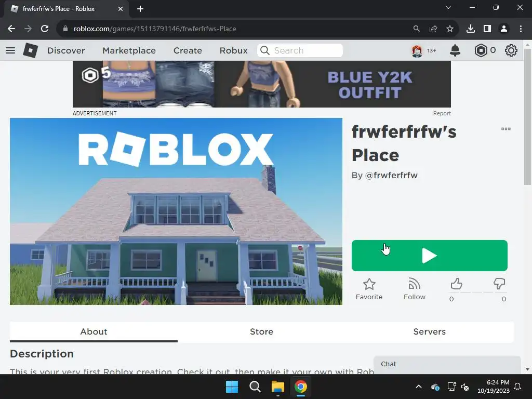The image size is (532, 399).
Task: Open the clock and date panel
Action: coord(494,387)
